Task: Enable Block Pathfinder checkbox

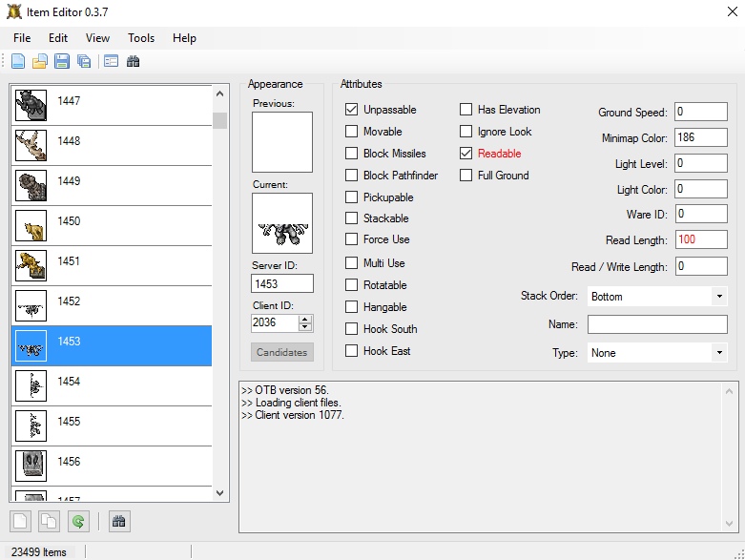Action: pos(352,175)
